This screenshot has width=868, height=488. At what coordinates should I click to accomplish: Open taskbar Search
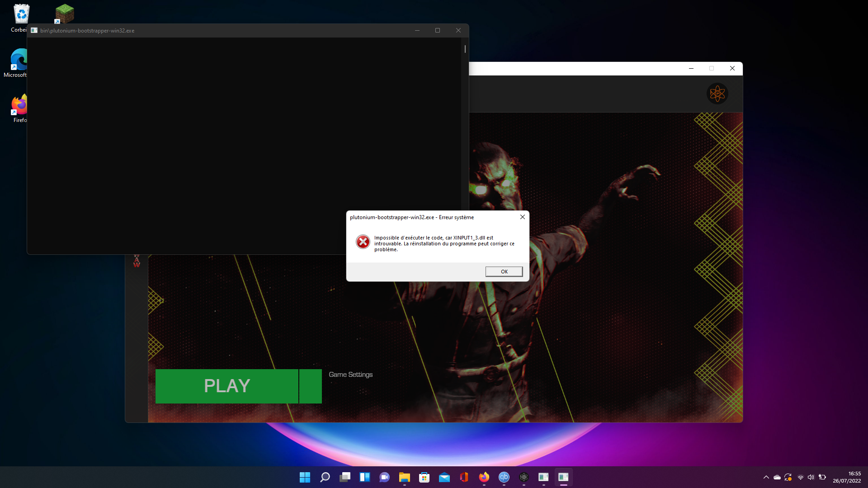coord(325,477)
